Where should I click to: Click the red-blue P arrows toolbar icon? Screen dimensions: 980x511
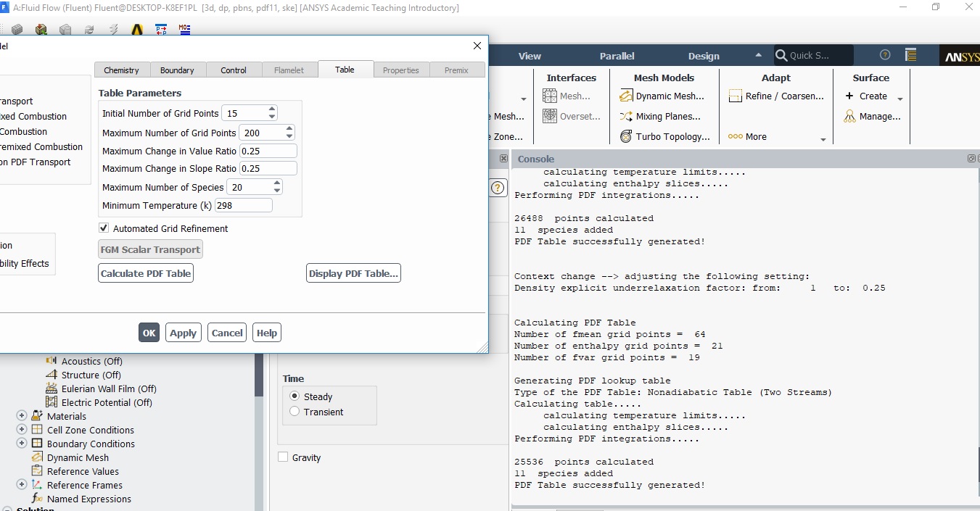click(161, 30)
